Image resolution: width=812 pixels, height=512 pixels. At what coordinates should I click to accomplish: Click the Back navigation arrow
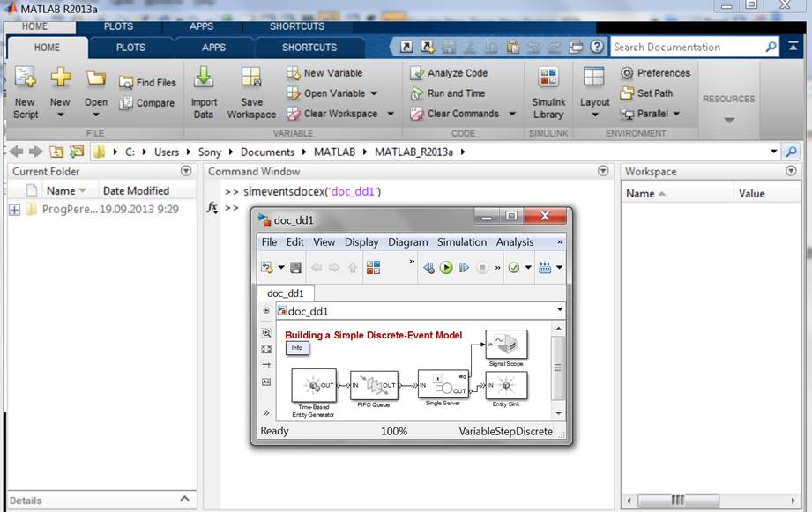17,152
